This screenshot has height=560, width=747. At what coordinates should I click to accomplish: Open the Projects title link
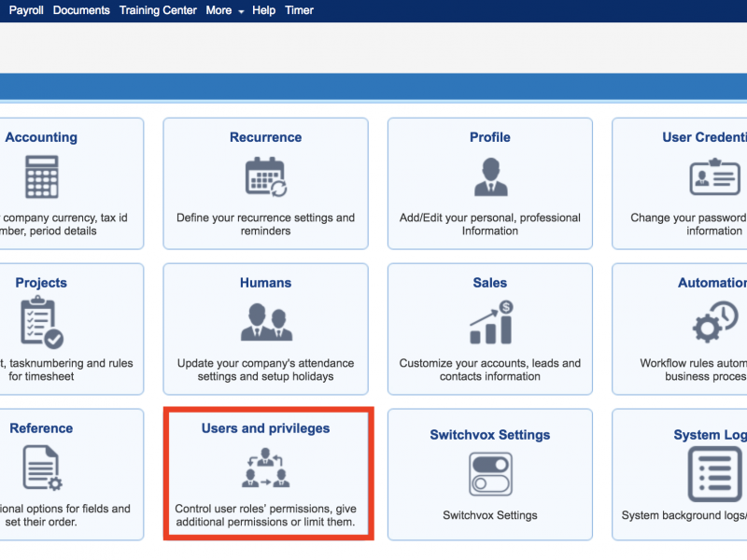point(41,283)
